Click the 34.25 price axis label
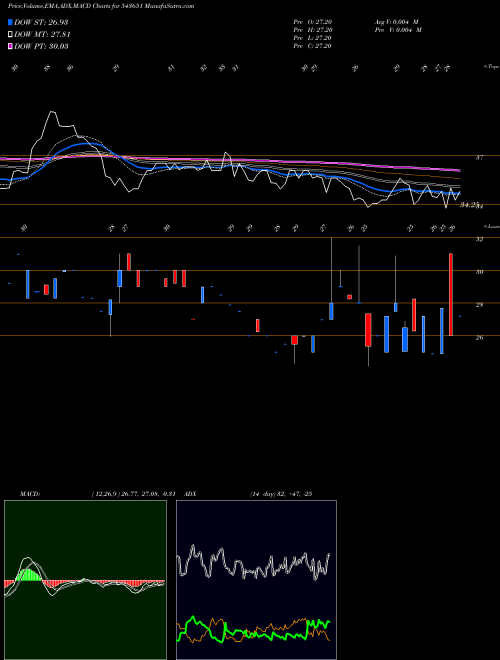The image size is (500, 660). [470, 205]
